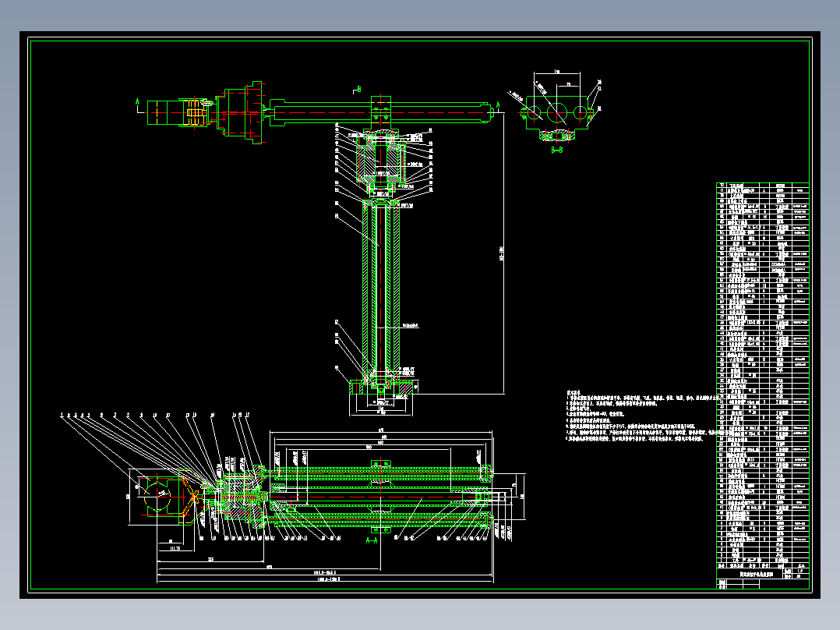Screen dimensions: 840x630
Task: Select the base flange under the vertical column
Action: pyautogui.click(x=381, y=387)
